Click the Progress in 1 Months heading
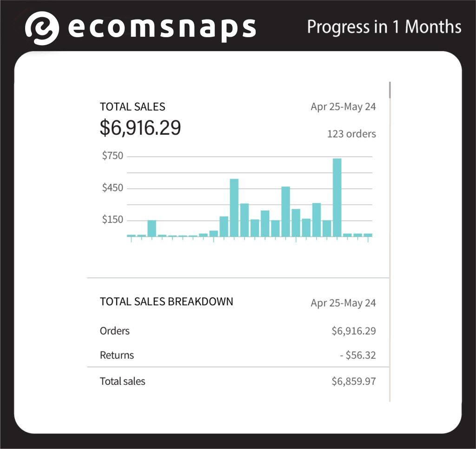The height and width of the screenshot is (449, 476). (x=384, y=27)
